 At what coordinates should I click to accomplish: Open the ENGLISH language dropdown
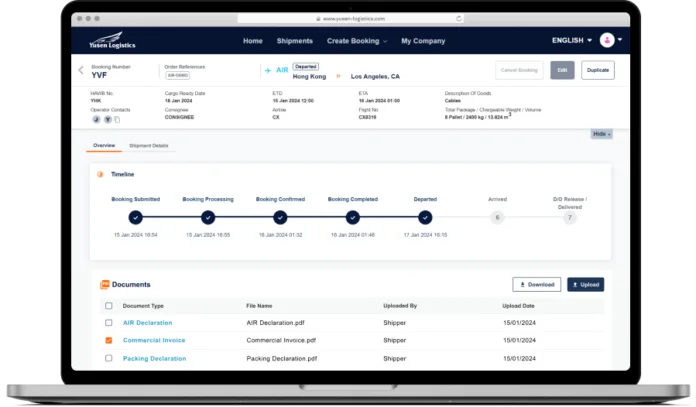click(x=571, y=41)
